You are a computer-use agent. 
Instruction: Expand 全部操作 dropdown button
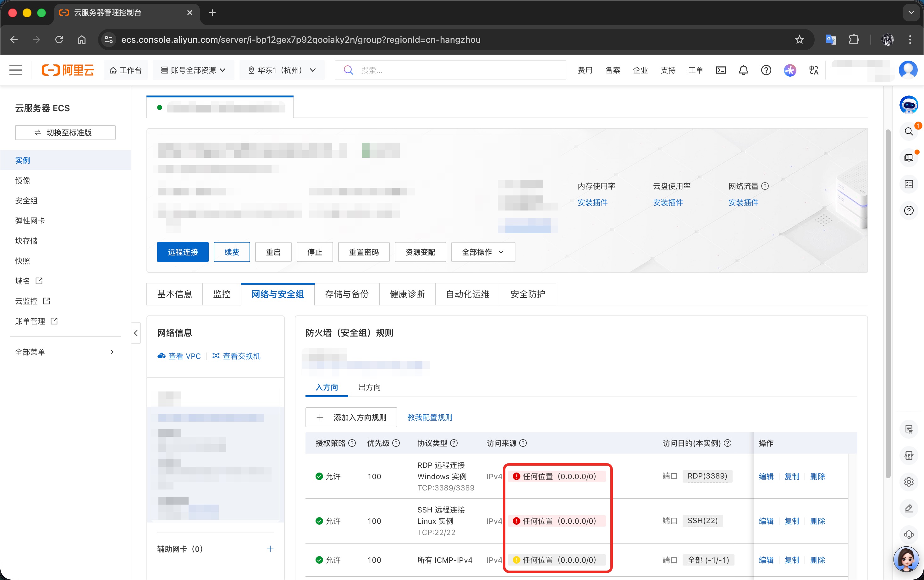click(x=483, y=252)
